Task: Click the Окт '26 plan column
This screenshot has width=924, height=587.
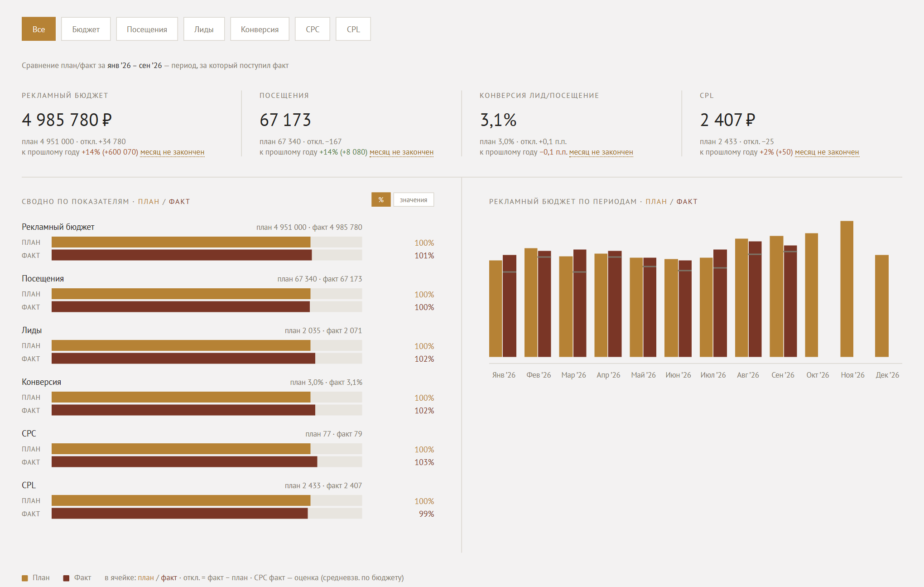Action: pyautogui.click(x=811, y=295)
